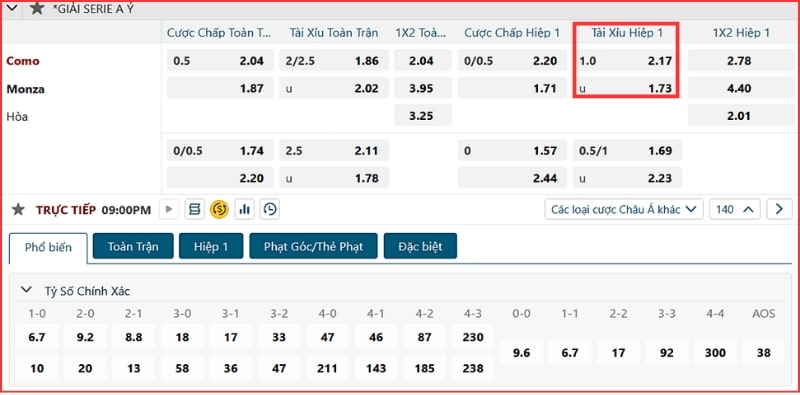
Task: Select Tài Xỉu Hiệp 1 odds 2.17
Action: click(627, 61)
